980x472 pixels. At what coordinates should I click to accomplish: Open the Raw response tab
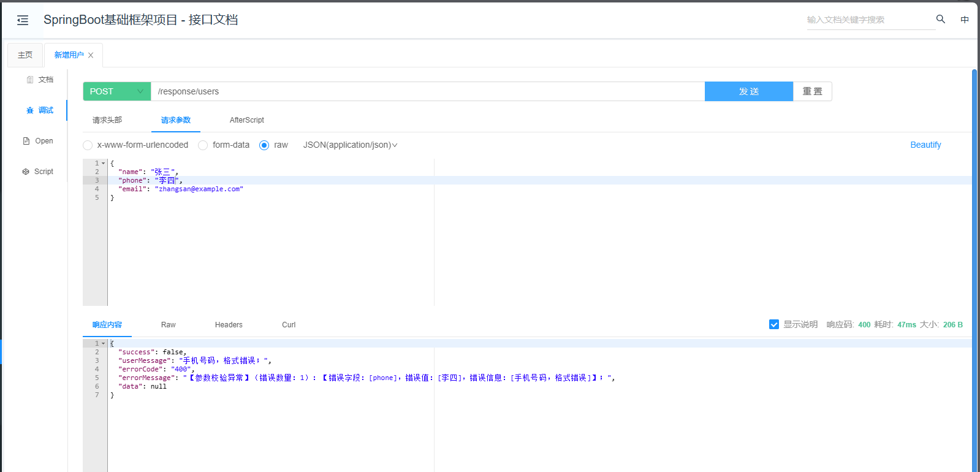click(169, 325)
